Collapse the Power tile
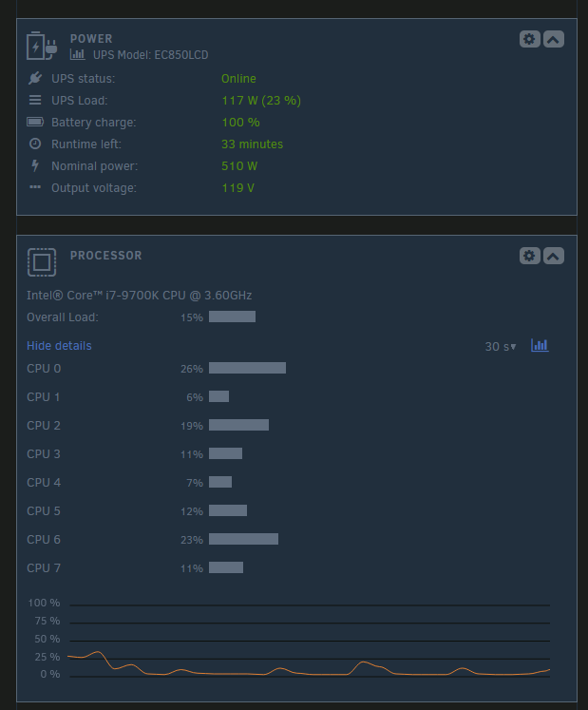Viewport: 588px width, 710px height. coord(553,39)
